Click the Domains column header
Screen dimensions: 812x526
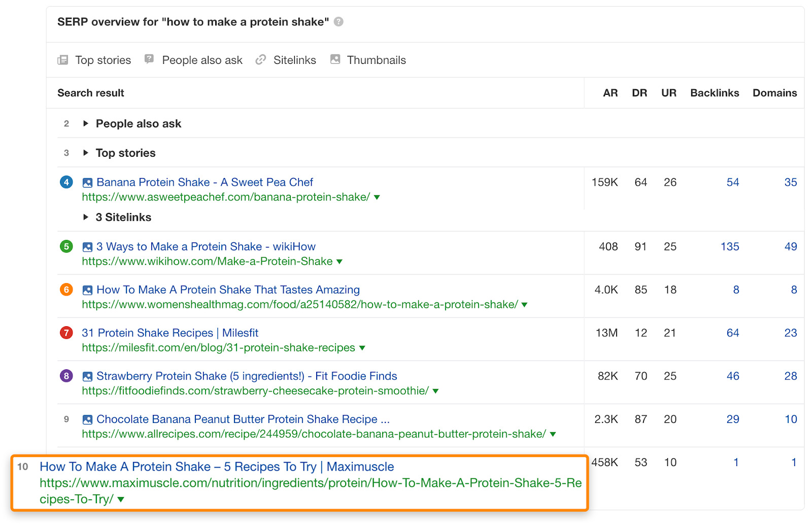775,93
